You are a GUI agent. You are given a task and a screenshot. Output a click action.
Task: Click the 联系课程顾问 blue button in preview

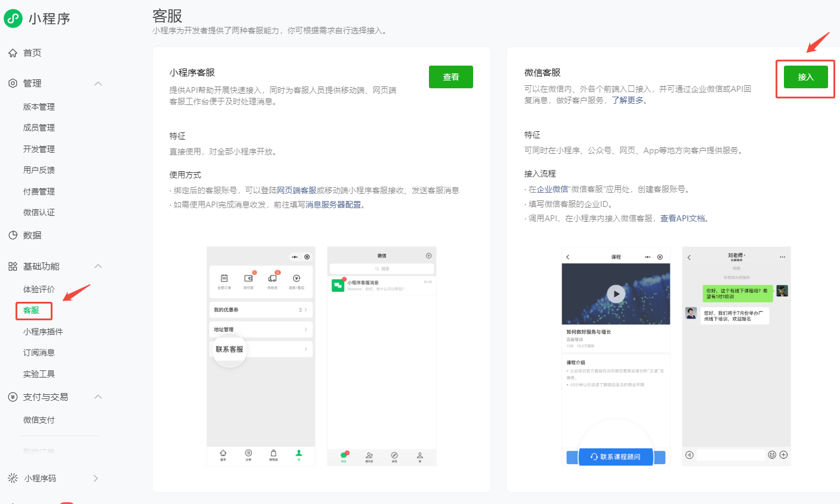point(616,457)
